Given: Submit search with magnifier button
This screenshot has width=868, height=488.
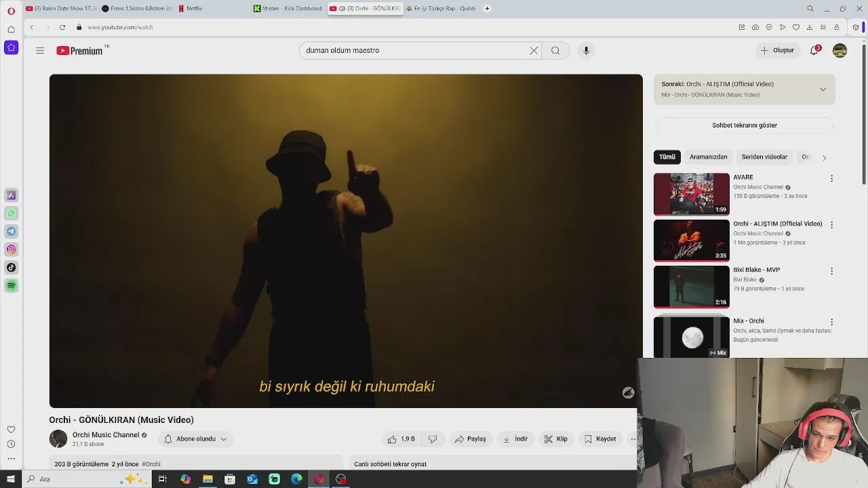Looking at the screenshot, I should coord(555,50).
